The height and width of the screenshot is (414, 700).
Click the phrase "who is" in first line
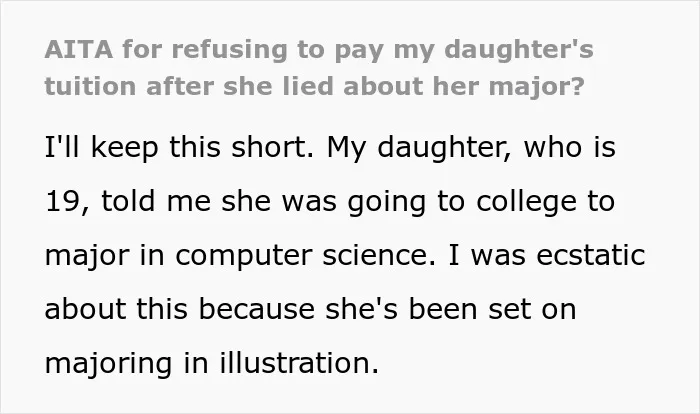(570, 147)
